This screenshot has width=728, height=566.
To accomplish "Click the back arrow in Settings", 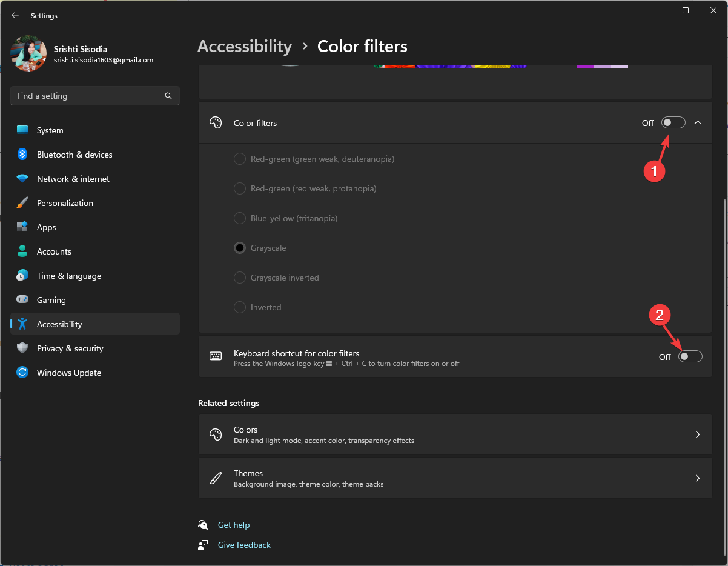I will [x=15, y=15].
